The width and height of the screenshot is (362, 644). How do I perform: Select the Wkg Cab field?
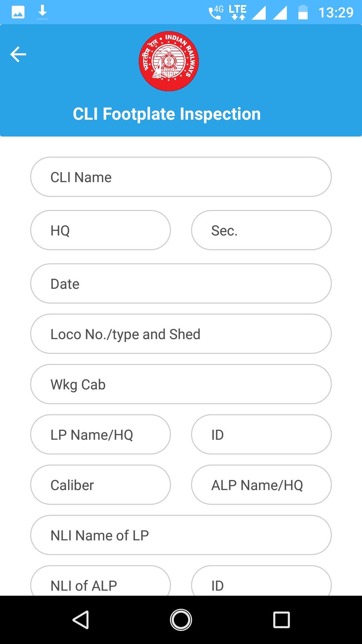181,384
